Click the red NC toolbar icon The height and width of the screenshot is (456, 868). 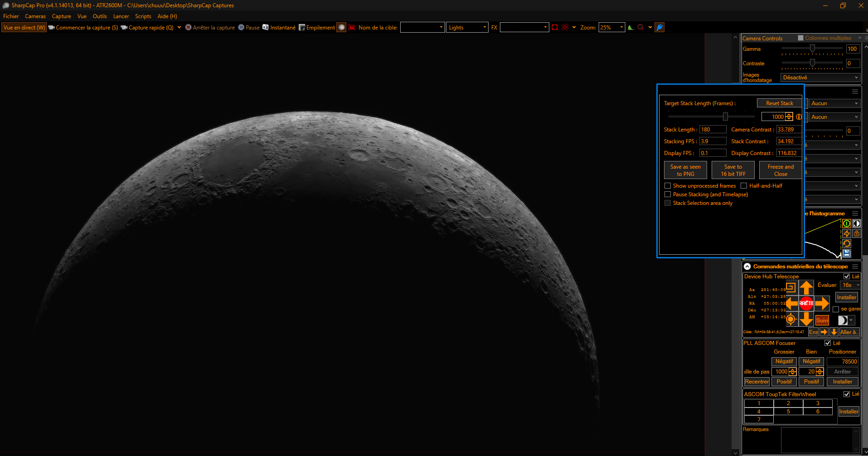pos(352,28)
